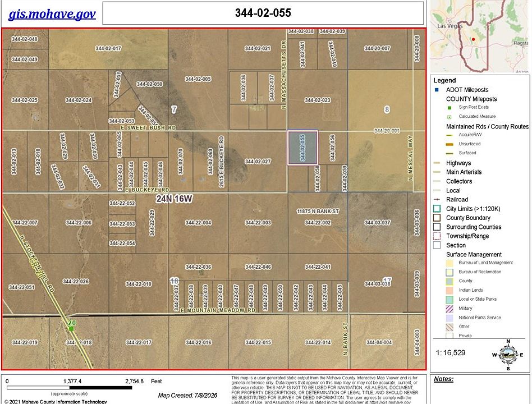Click parcel label 344-02-017
Screen dimensions: 532x404
point(108,48)
